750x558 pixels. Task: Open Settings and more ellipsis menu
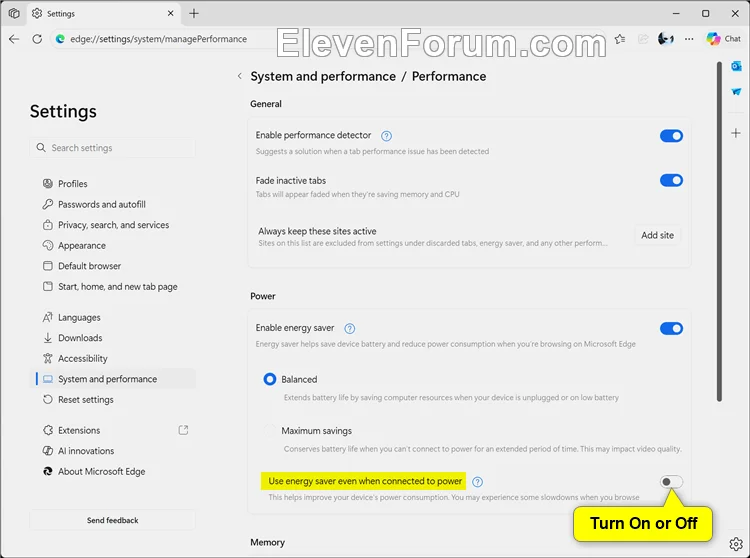tap(689, 39)
